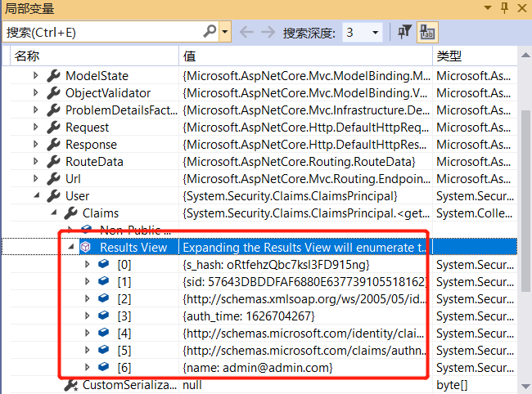This screenshot has height=394, width=532.
Task: Click the auto-hide pin icon
Action: coord(504,7)
